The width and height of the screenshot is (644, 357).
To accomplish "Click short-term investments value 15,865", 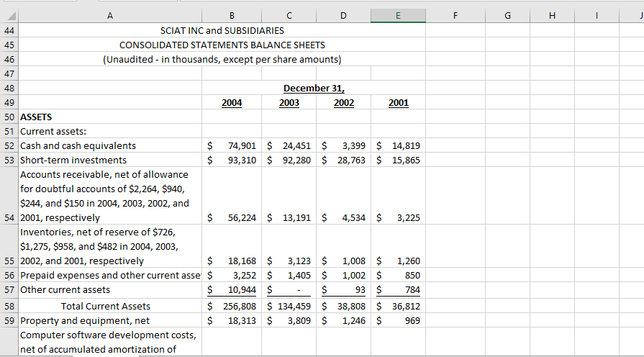I will tap(398, 160).
